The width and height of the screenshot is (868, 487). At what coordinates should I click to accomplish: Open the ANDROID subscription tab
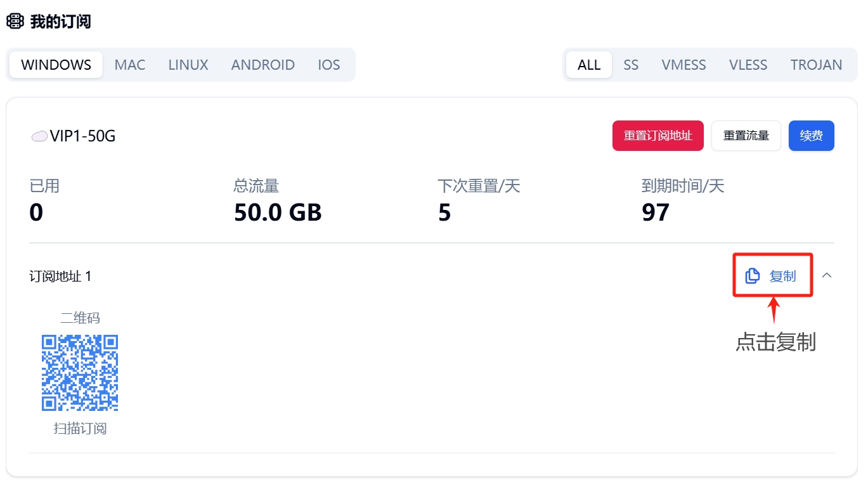(x=262, y=64)
